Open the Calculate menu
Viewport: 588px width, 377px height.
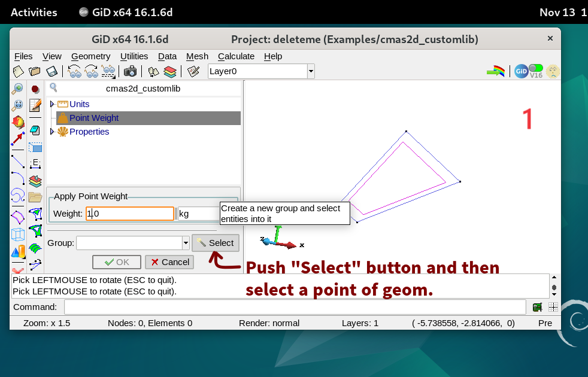[237, 56]
